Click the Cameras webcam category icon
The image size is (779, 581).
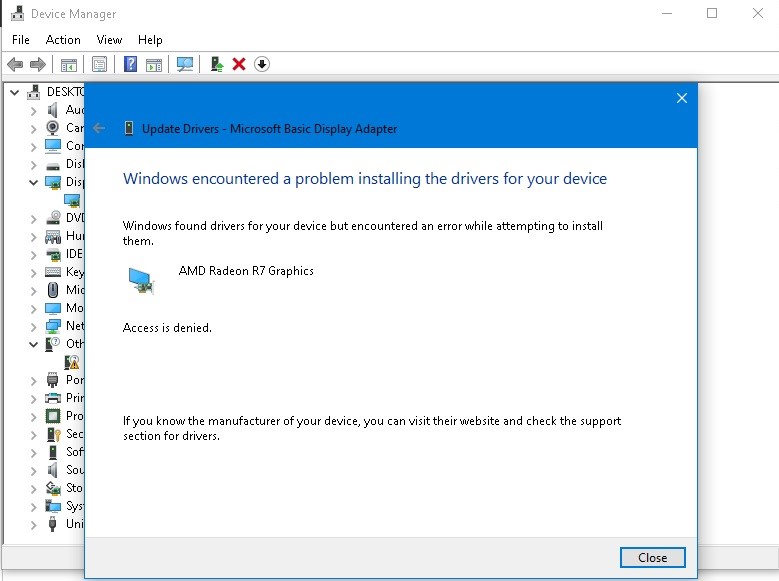[53, 128]
